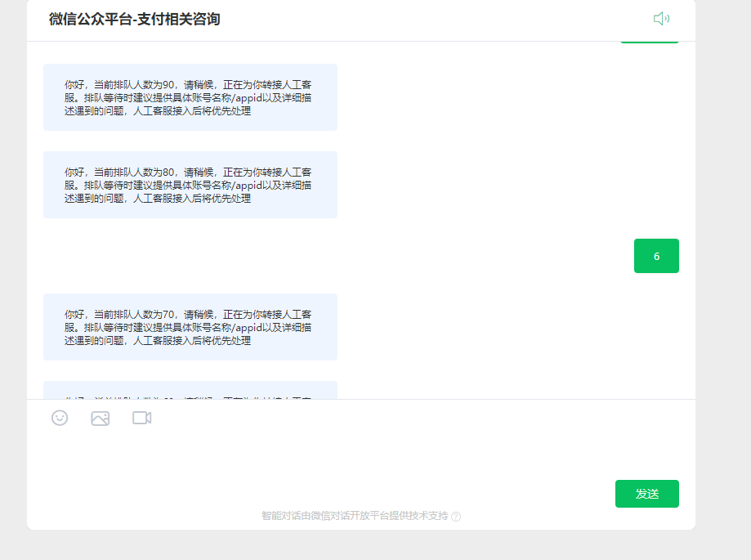The image size is (751, 560).
Task: Send a video using camera icon
Action: 141,418
